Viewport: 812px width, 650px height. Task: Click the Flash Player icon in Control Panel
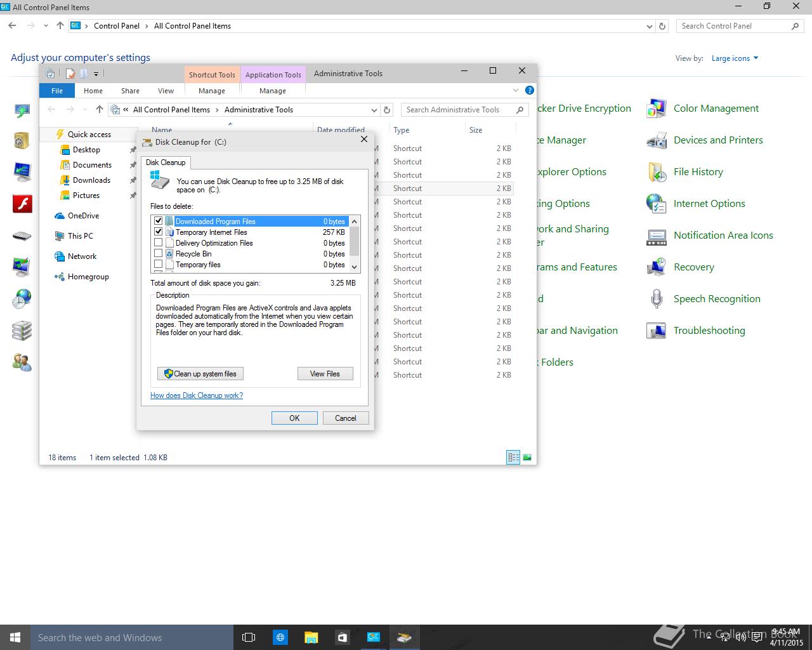pyautogui.click(x=22, y=204)
